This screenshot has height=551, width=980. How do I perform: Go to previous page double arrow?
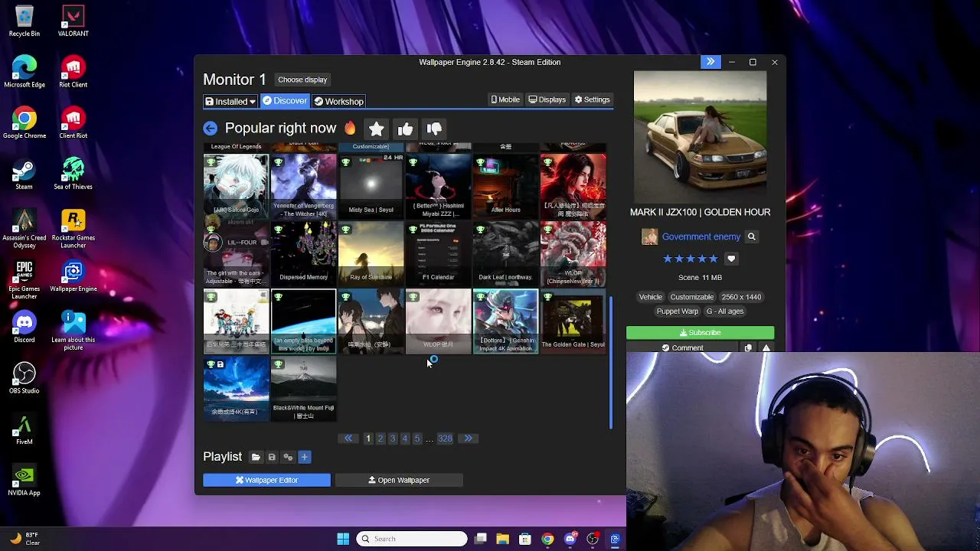coord(348,439)
